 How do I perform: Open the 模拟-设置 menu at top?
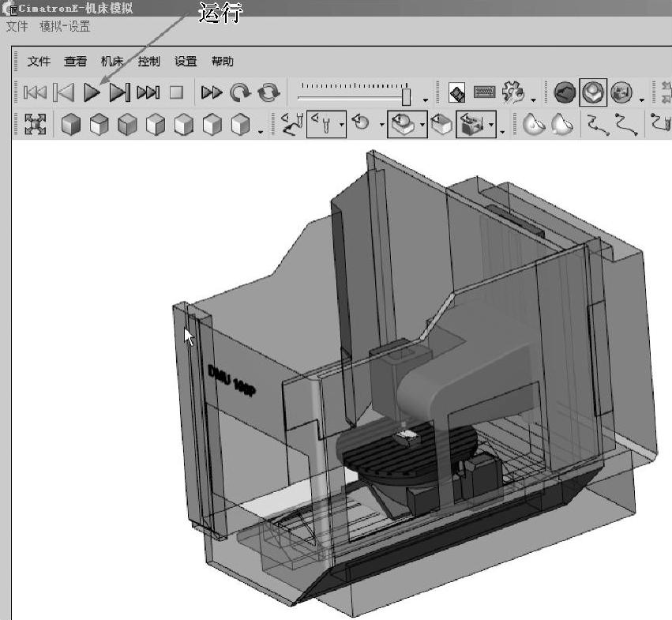(x=65, y=26)
